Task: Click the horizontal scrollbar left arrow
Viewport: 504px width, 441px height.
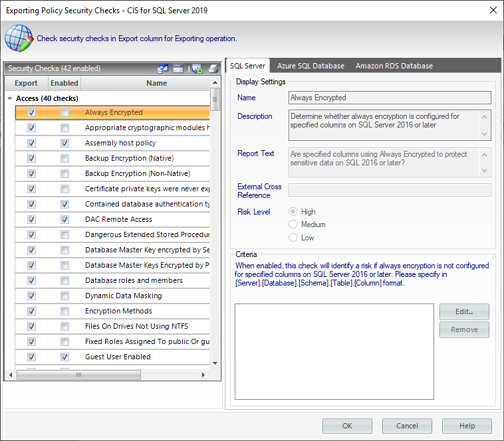Action: (11, 375)
